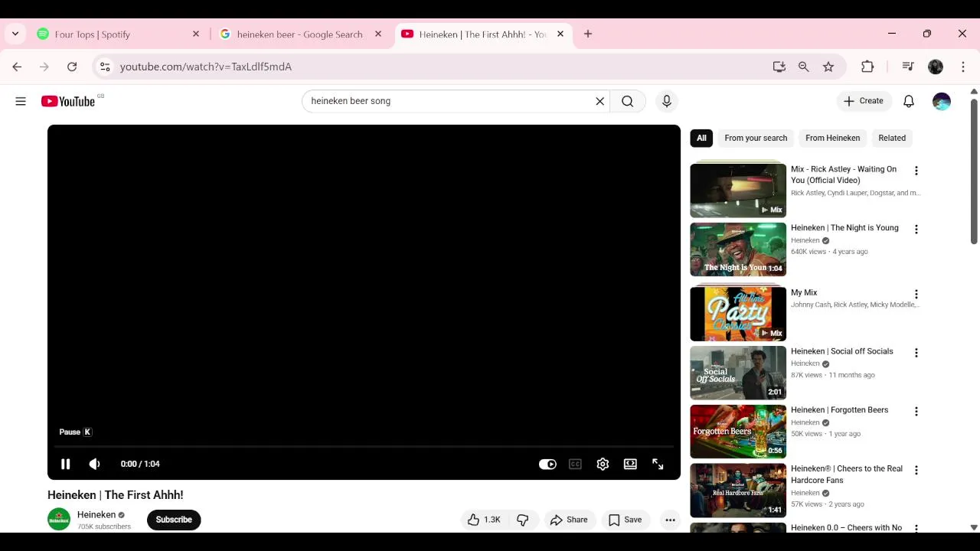Screen dimensions: 980x551
Task: Click the address bar URL
Action: [x=206, y=67]
